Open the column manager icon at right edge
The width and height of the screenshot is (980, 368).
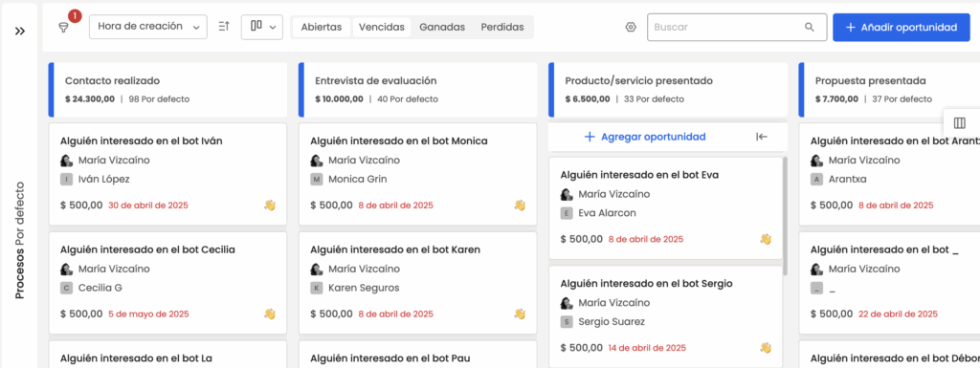click(960, 123)
